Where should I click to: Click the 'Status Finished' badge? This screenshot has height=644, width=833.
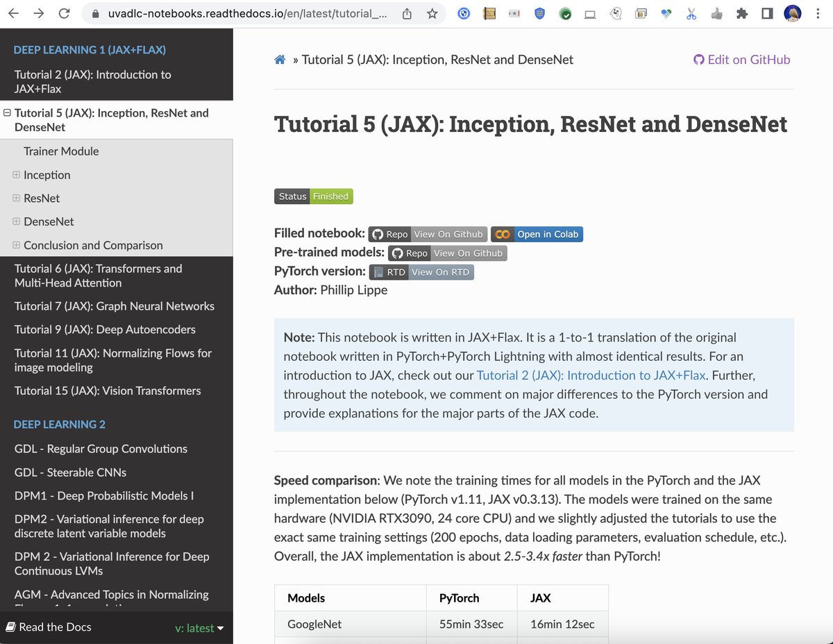[x=314, y=196]
